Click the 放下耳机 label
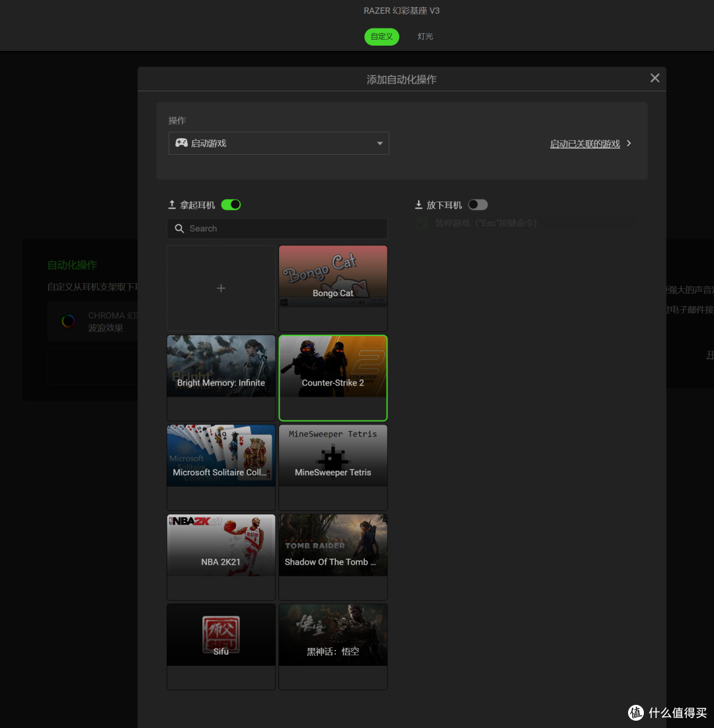The image size is (714, 728). pyautogui.click(x=444, y=205)
